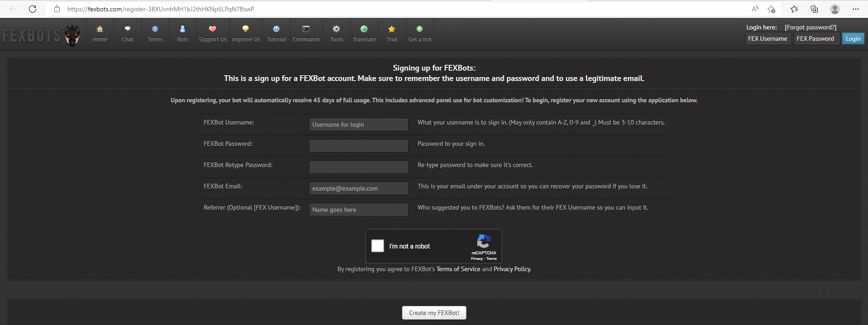Click the Terms menu label
Image resolution: width=868 pixels, height=325 pixels.
point(155,39)
